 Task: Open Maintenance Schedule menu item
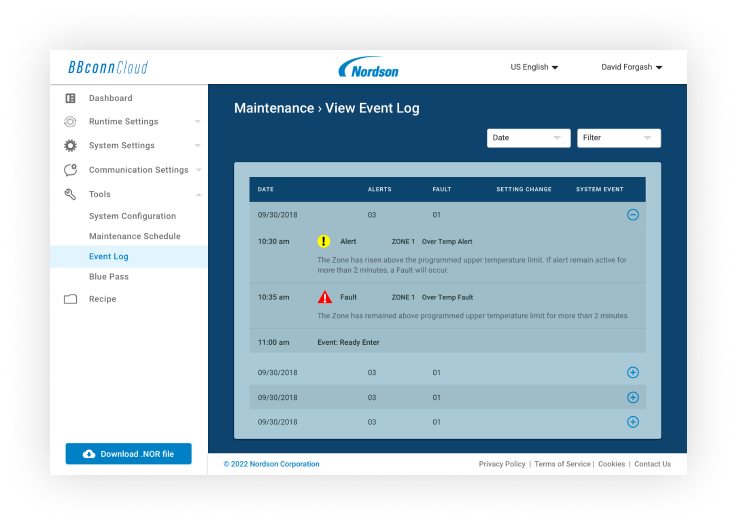(x=135, y=236)
